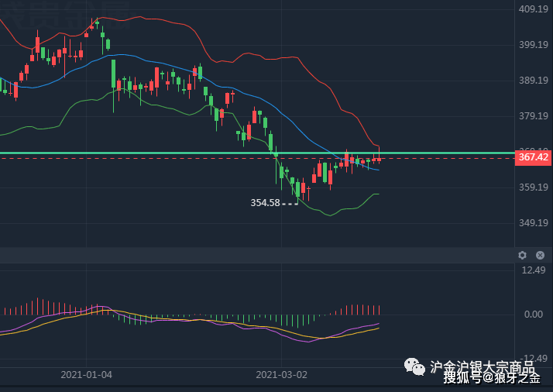Click the 12.49 MACD axis label
The width and height of the screenshot is (553, 392).
coord(533,270)
